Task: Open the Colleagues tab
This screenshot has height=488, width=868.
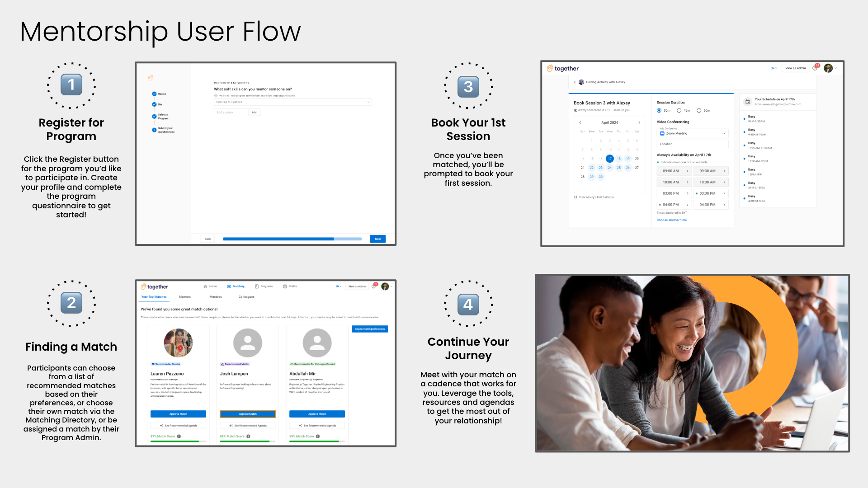Action: pyautogui.click(x=246, y=297)
